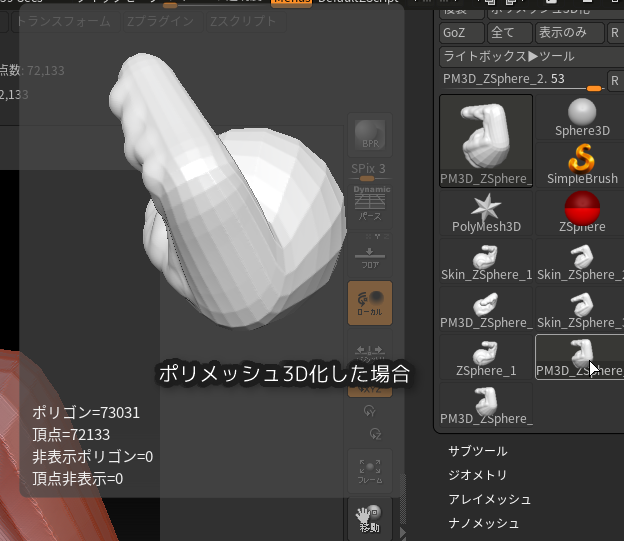Click tooltip text 頂点=72133

(71, 435)
